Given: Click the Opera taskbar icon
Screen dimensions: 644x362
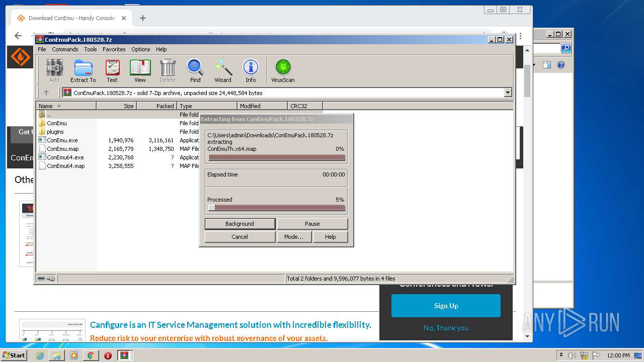Looking at the screenshot, I should (108, 355).
